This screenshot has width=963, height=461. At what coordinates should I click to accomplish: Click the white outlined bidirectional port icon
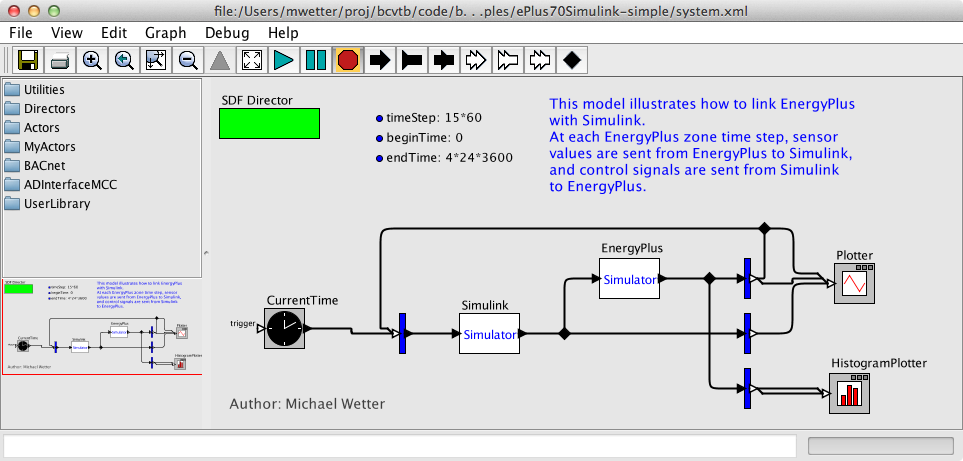[x=539, y=60]
